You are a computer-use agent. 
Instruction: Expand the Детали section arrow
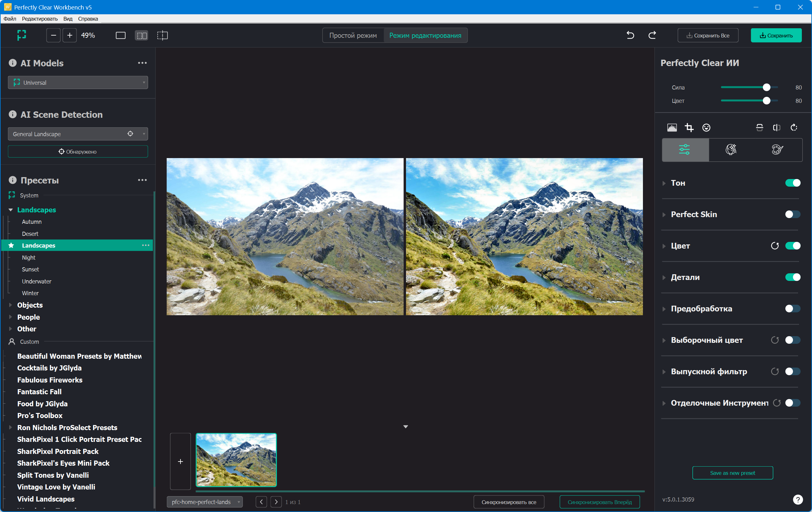[x=664, y=277]
